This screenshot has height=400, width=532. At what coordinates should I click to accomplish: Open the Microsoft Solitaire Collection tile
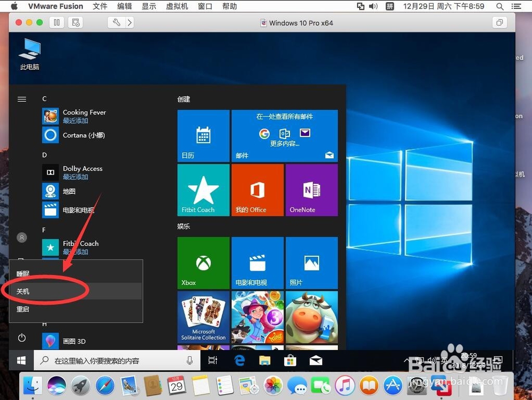pyautogui.click(x=203, y=317)
